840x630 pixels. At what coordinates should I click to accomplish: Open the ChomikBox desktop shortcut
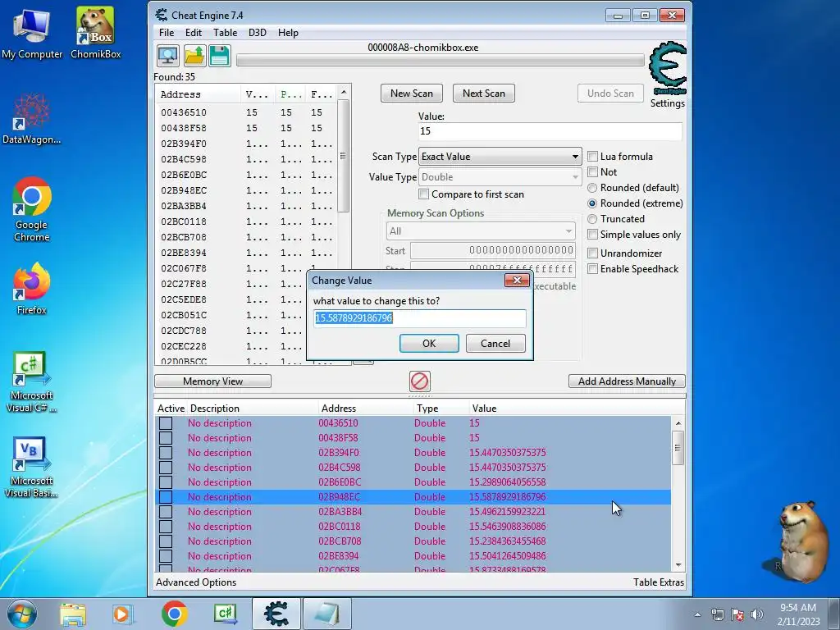[95, 33]
